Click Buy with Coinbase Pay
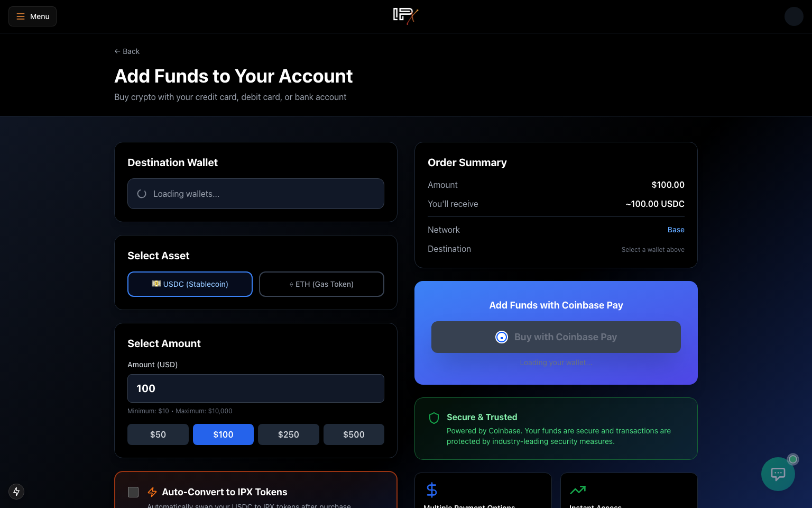Image resolution: width=812 pixels, height=508 pixels. tap(556, 337)
